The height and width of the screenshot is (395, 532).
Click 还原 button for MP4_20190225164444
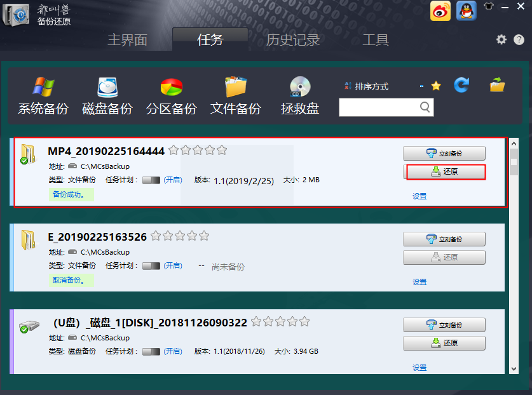coord(444,171)
